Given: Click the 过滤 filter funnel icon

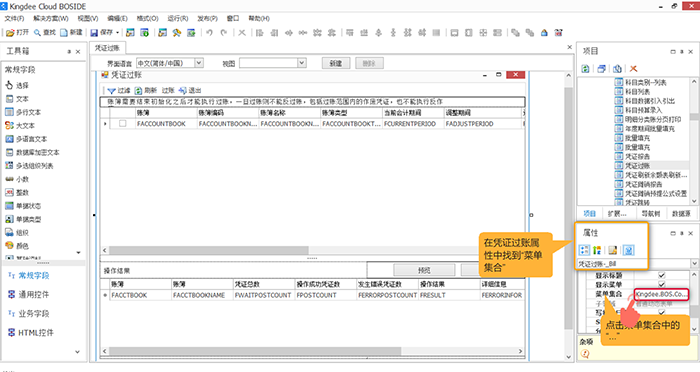Looking at the screenshot, I should pyautogui.click(x=112, y=91).
